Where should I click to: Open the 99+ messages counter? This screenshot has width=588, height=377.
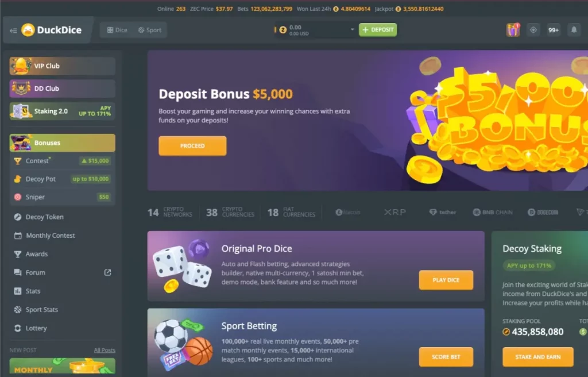pos(554,30)
